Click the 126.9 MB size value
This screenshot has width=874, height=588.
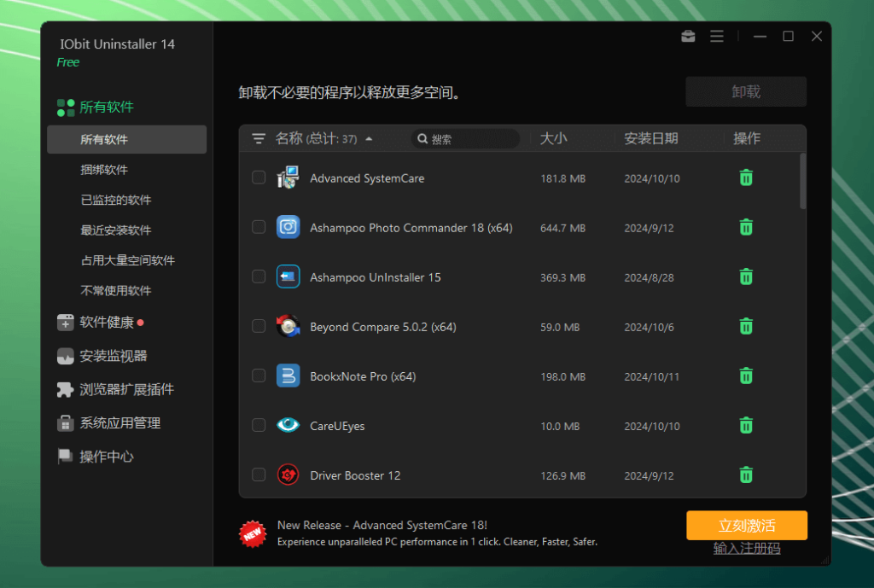pos(562,476)
